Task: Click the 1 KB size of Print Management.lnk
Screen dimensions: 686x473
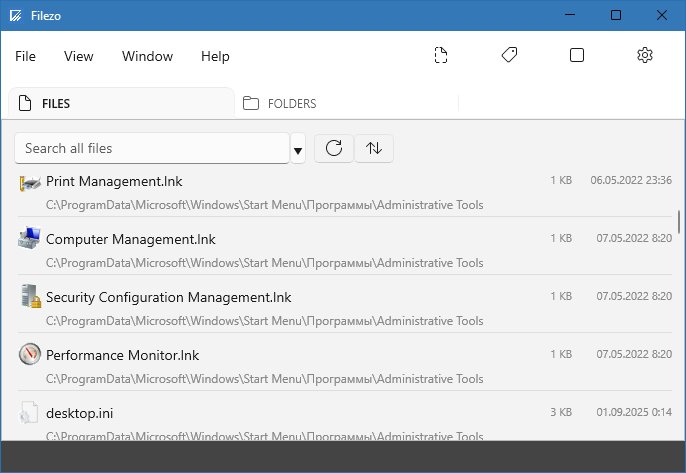Action: 561,180
